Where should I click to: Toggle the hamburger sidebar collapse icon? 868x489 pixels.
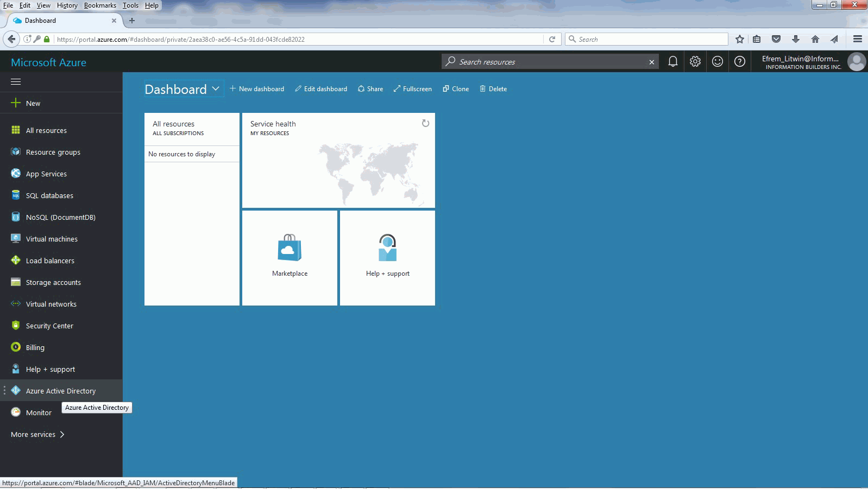tap(16, 82)
